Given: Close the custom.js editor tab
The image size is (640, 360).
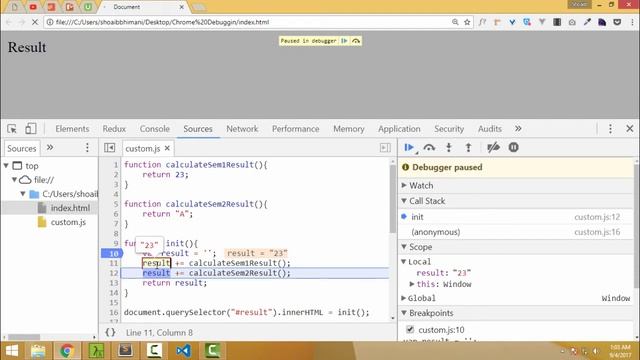Looking at the screenshot, I should (x=167, y=148).
